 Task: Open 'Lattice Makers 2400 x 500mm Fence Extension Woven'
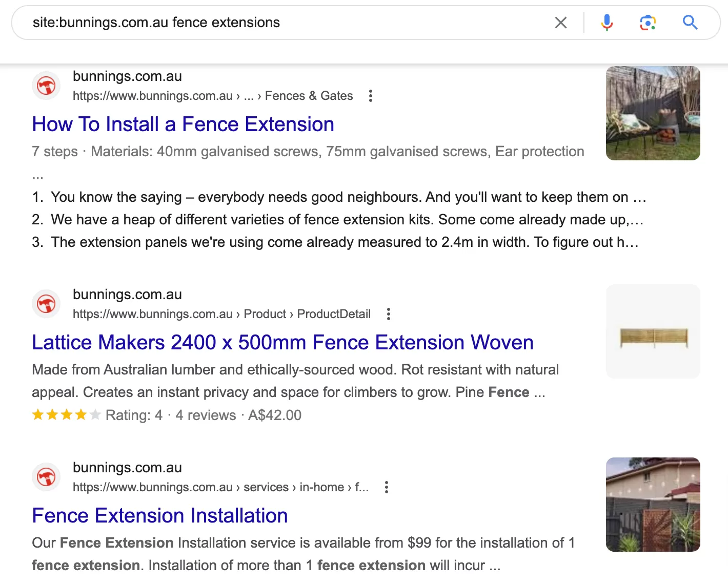pos(282,343)
